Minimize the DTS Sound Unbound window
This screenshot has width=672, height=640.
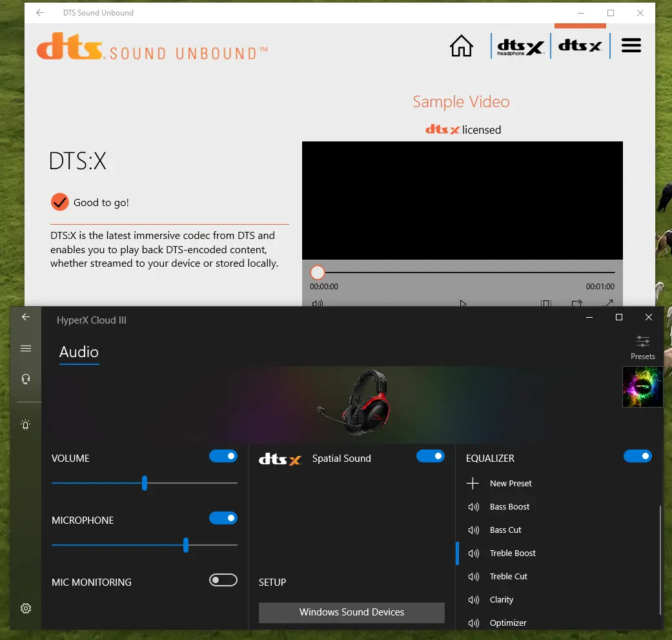pyautogui.click(x=581, y=13)
